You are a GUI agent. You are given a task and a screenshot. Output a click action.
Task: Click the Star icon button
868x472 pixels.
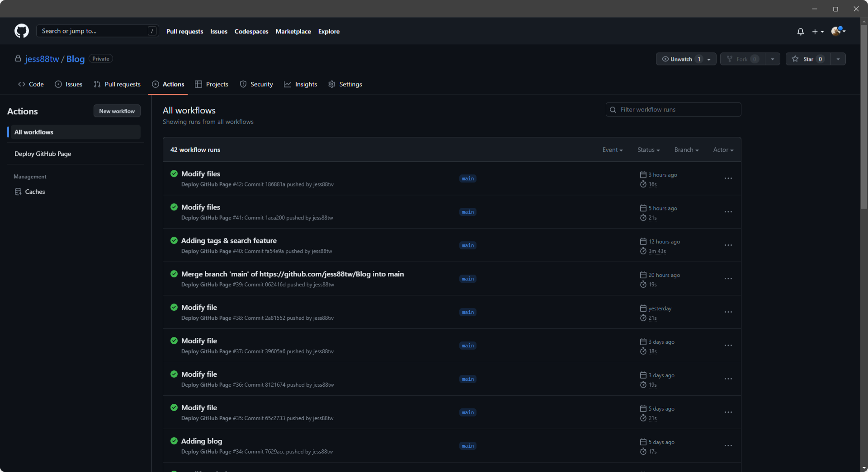point(808,59)
